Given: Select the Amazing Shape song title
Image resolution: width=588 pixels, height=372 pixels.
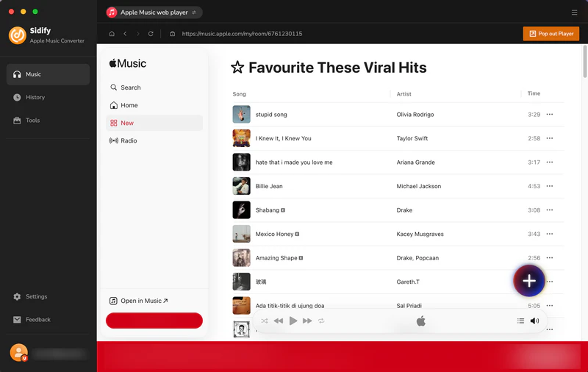Looking at the screenshot, I should tap(276, 258).
